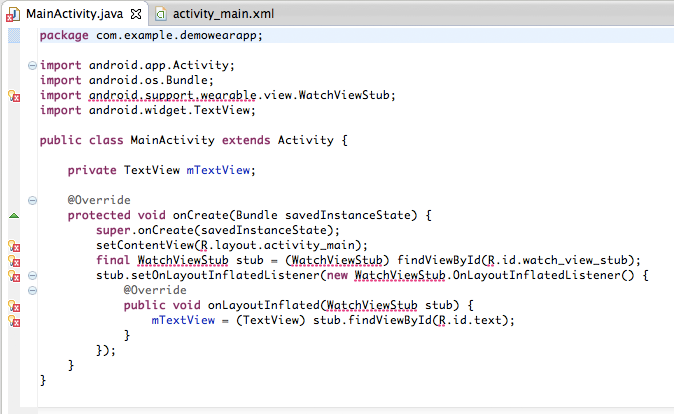Collapse the inner @Override onLayoutInflated fold marker
Screen dimensions: 674x414
[32, 291]
